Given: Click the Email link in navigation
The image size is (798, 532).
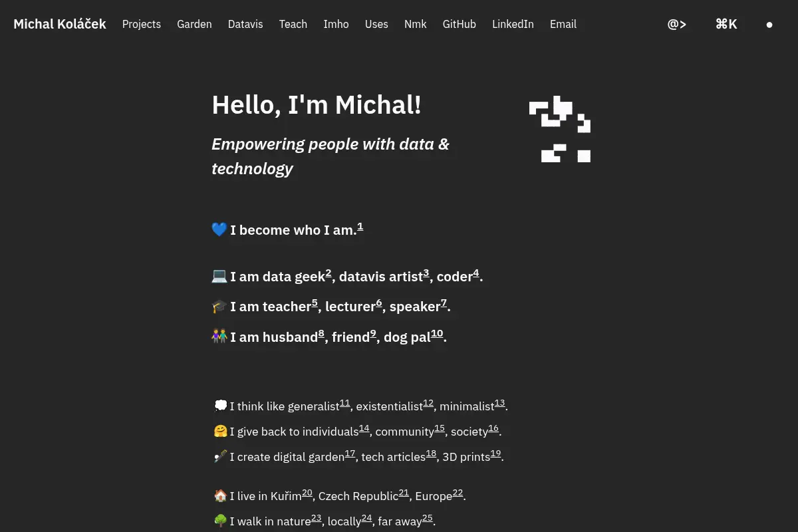Looking at the screenshot, I should [x=563, y=24].
